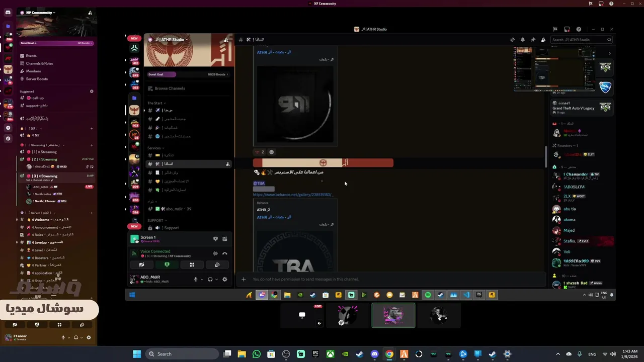644x362 pixels.
Task: Toggle screen share above F1ancer panel
Action: (37, 325)
